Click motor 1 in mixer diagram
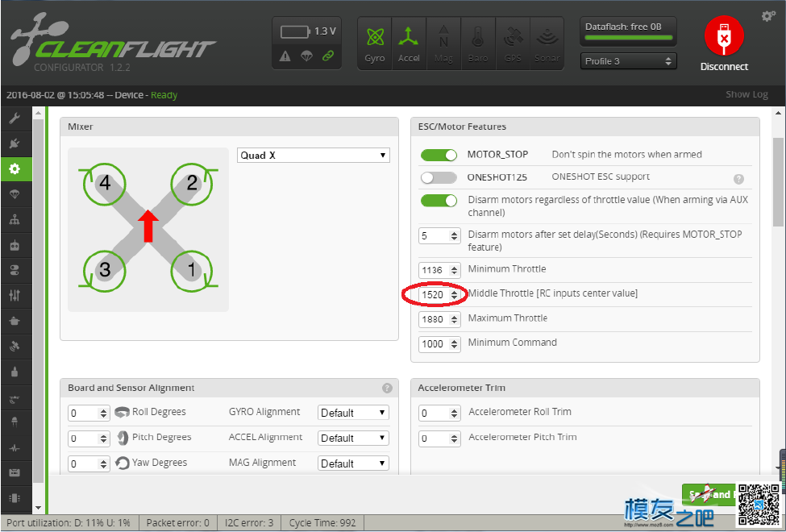This screenshot has height=532, width=786. 192,272
